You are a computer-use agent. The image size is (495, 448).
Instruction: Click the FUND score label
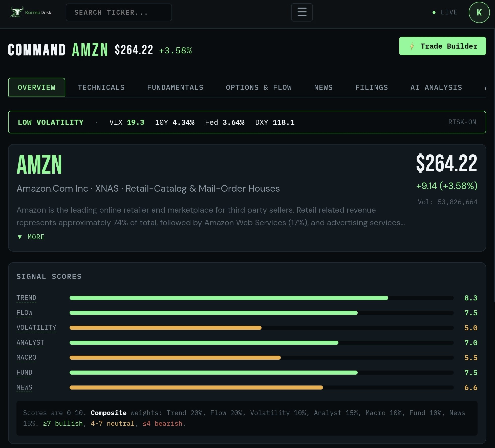[x=24, y=373]
